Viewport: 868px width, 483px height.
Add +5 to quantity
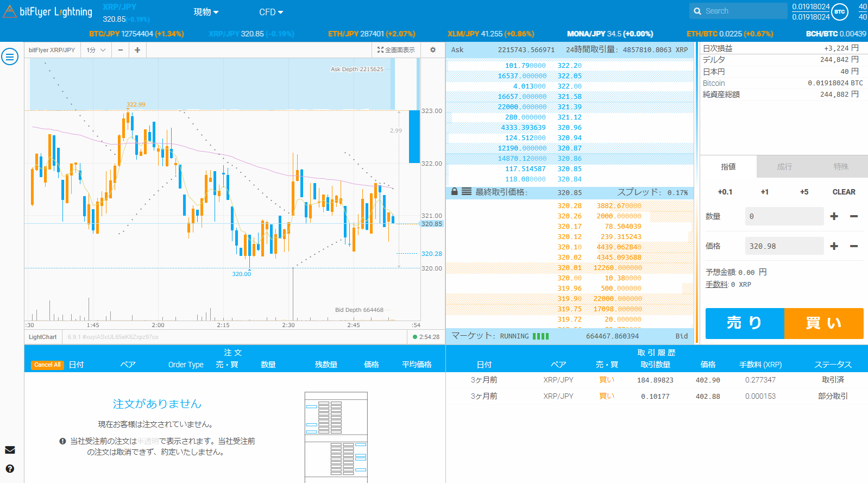pyautogui.click(x=804, y=192)
